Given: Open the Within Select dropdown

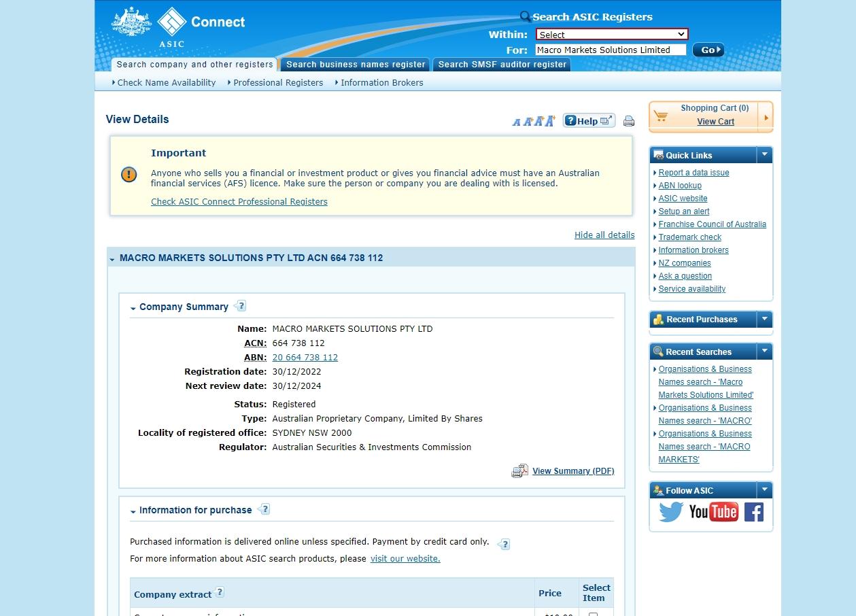Looking at the screenshot, I should pos(612,34).
